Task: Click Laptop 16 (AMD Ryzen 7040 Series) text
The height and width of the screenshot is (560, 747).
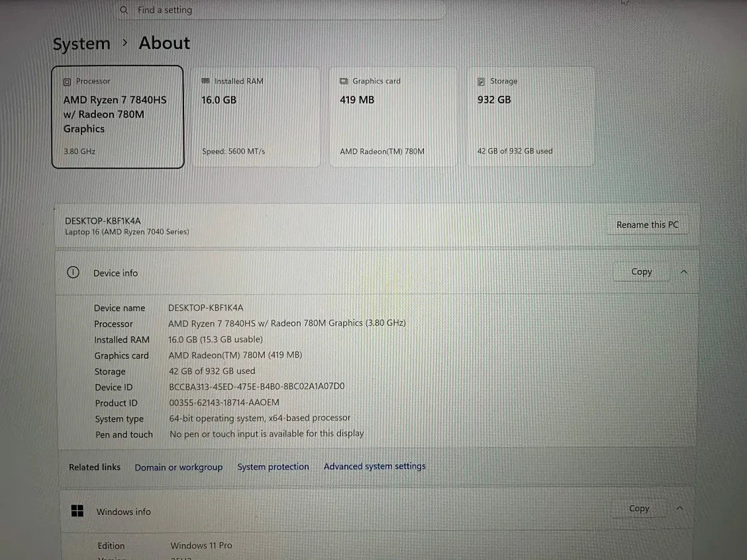Action: click(126, 232)
